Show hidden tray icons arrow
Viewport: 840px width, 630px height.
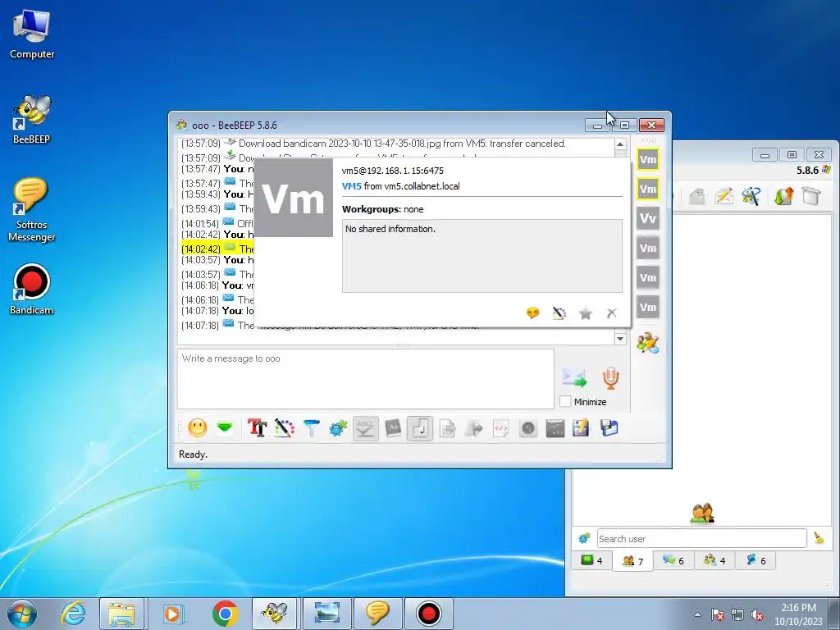pyautogui.click(x=697, y=614)
